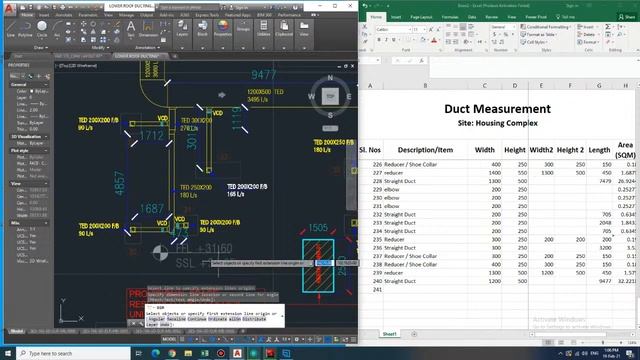The image size is (640, 360).
Task: Select the Arc draw tool
Action: (x=57, y=29)
